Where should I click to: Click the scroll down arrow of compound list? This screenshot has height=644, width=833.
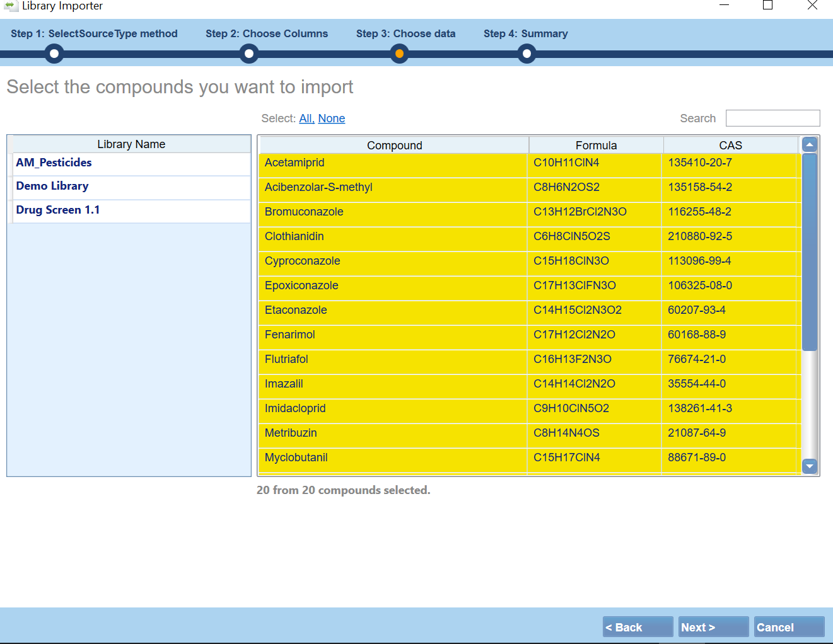coord(810,466)
